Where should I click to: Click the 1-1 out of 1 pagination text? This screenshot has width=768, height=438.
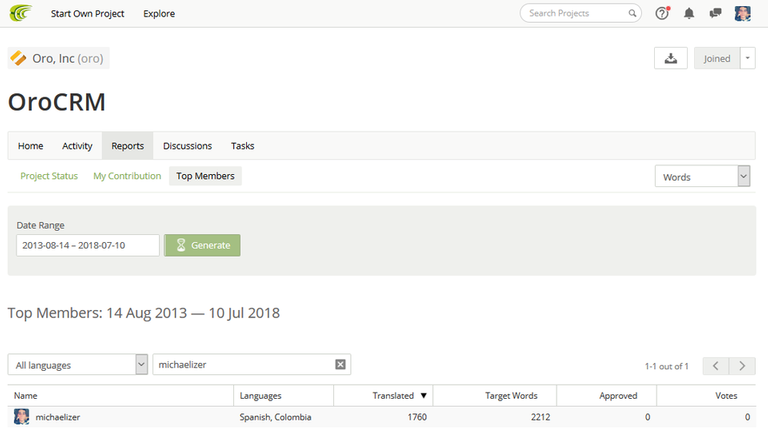pyautogui.click(x=666, y=366)
